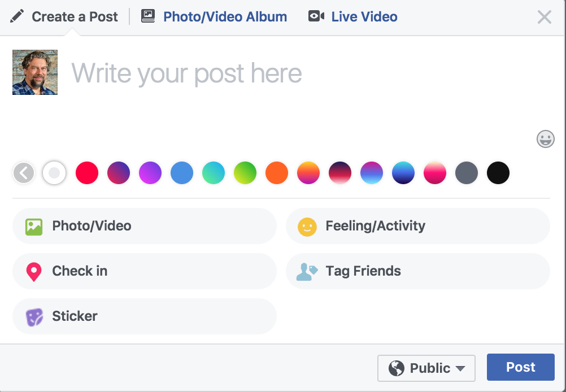Click the Write your post here field

(188, 72)
